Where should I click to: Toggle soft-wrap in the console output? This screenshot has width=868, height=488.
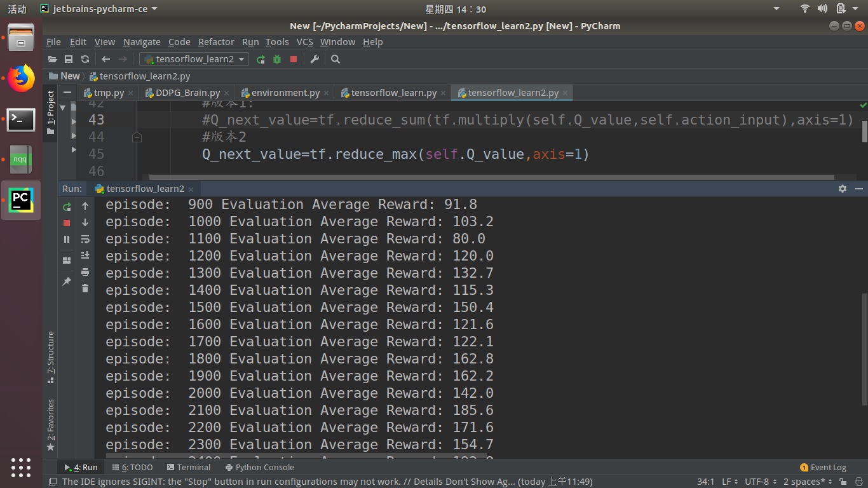click(85, 239)
